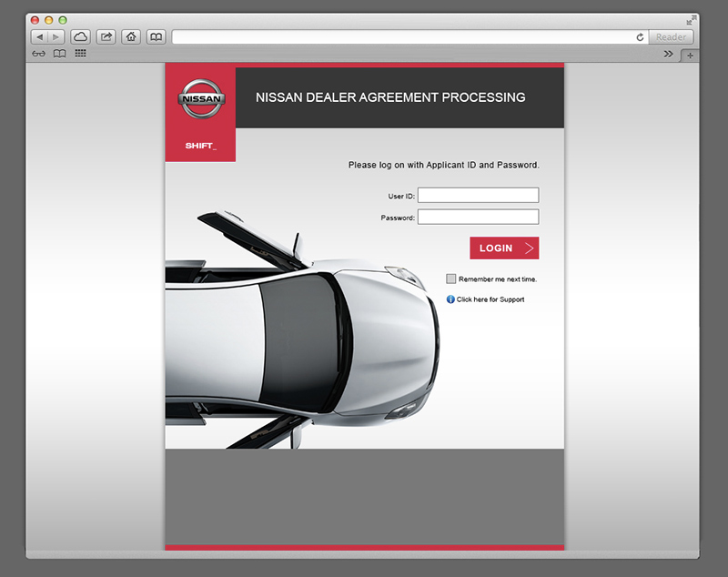Show Reading List via the glasses icon
The image size is (728, 577).
[x=38, y=54]
